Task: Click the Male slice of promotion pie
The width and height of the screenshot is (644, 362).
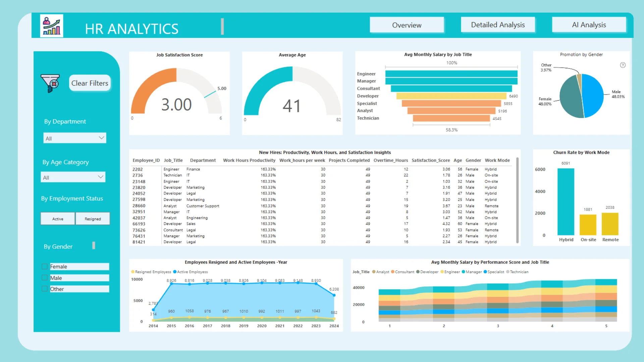Action: tap(594, 96)
